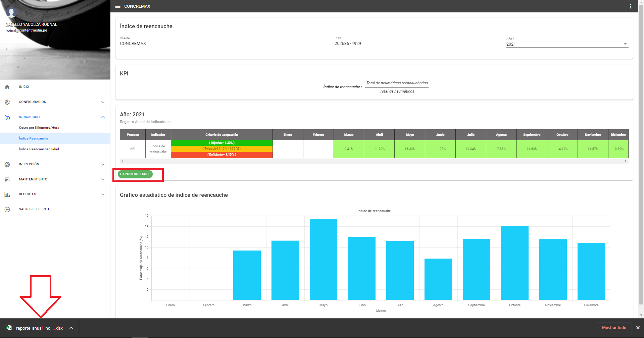Viewport: 644px width, 338px height.
Task: Click the Mantenimiento truck icon
Action: (x=7, y=180)
